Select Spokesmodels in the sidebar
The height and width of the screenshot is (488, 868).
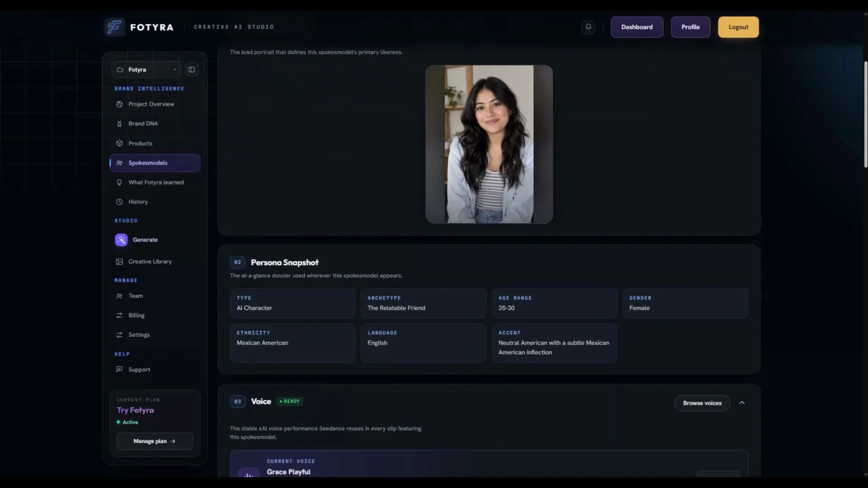[x=155, y=163]
